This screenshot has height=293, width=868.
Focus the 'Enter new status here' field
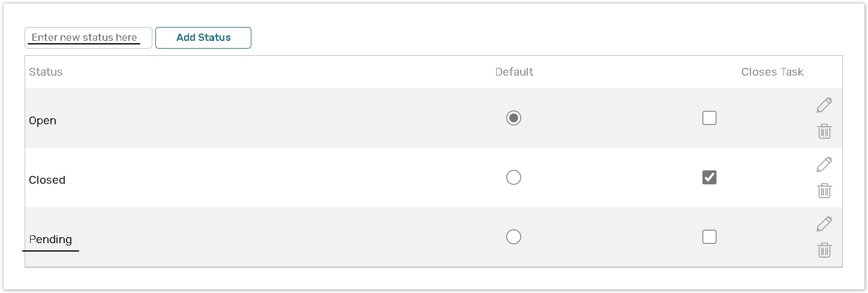[x=88, y=37]
